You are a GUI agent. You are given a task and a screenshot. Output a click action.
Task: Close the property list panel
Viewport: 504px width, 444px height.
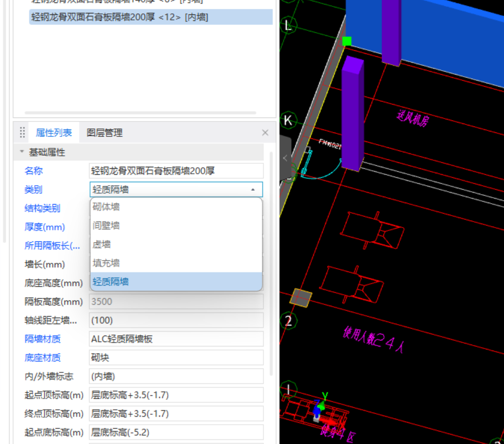[265, 132]
